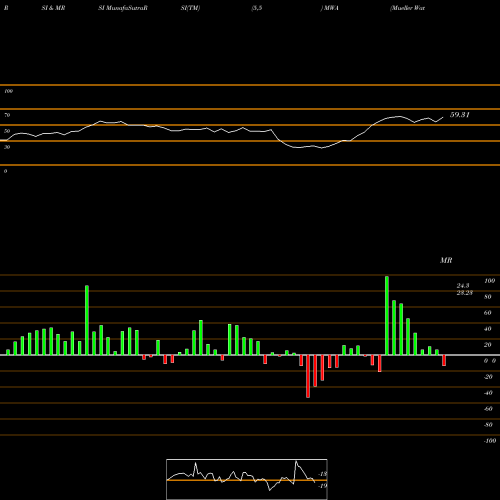The width and height of the screenshot is (500, 500).
Task: Click the RSI axis label 30
Action: pyautogui.click(x=7, y=147)
